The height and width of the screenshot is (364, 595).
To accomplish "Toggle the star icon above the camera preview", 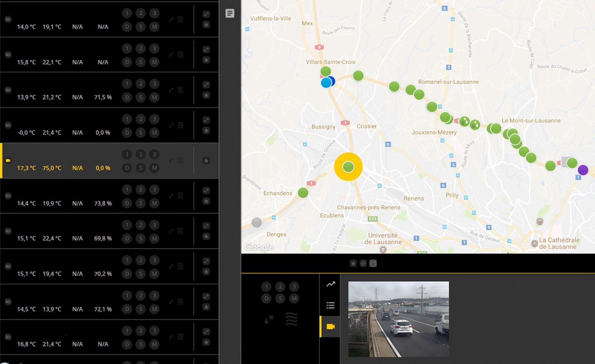I will tap(353, 263).
